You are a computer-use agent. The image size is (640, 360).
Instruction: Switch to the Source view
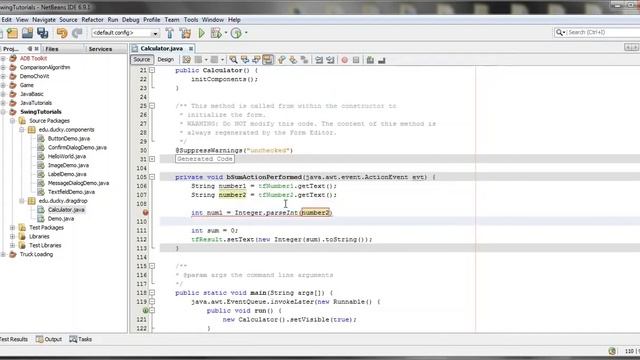[142, 60]
